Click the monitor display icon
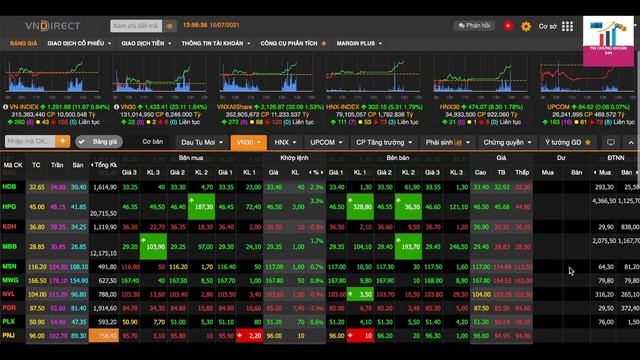The width and height of the screenshot is (640, 360). pos(611,142)
